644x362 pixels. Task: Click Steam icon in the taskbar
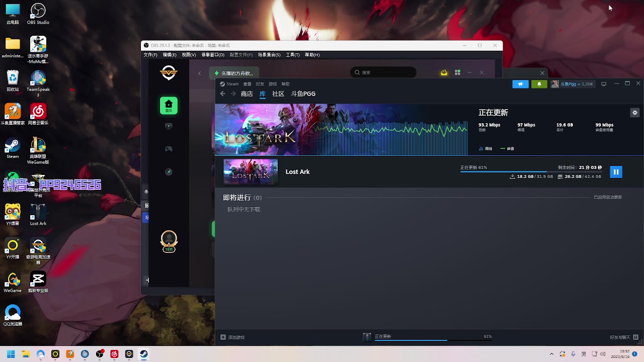coord(144,354)
